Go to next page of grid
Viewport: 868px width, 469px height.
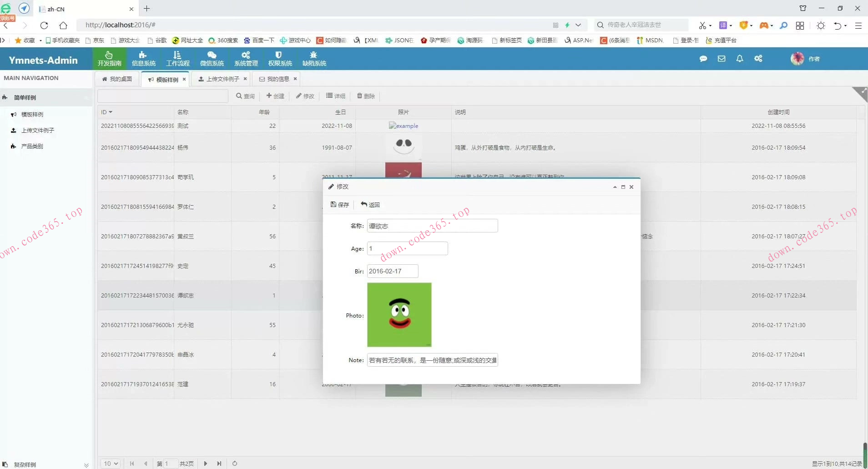[x=206, y=464]
